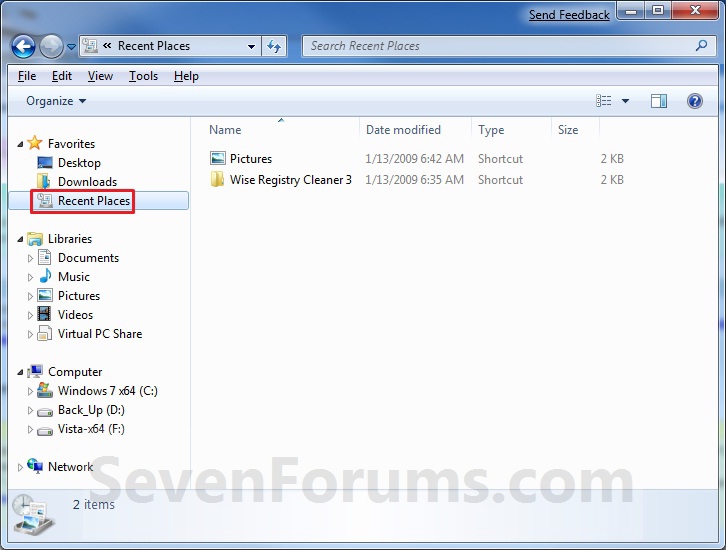Select Recent Places in navigation pane
Screen dimensions: 726x550
pos(94,201)
